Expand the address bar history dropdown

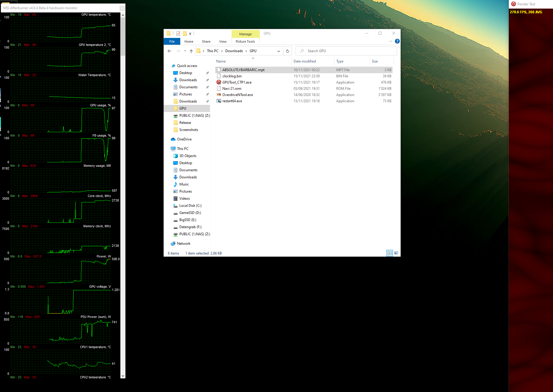278,51
